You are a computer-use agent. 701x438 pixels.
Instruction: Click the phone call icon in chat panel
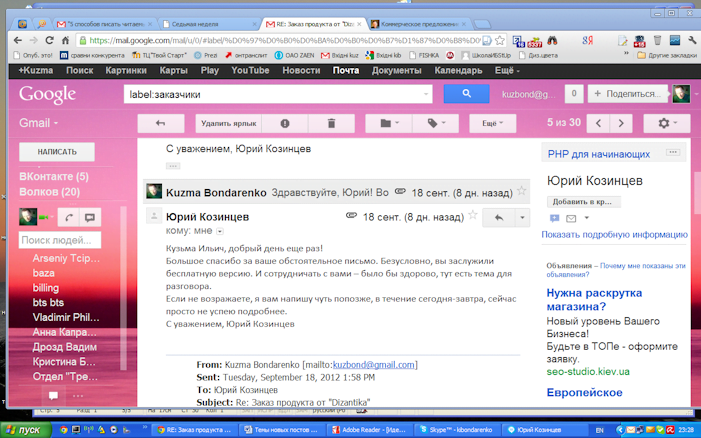69,218
